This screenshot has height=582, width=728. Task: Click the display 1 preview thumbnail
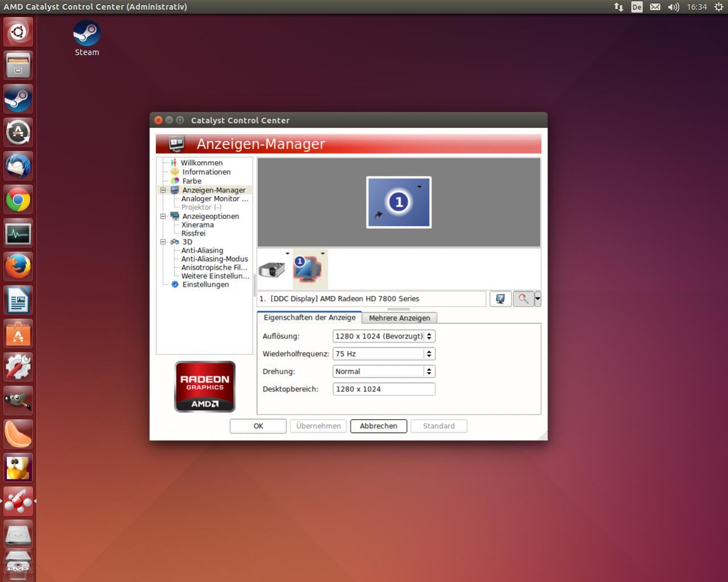(x=399, y=202)
